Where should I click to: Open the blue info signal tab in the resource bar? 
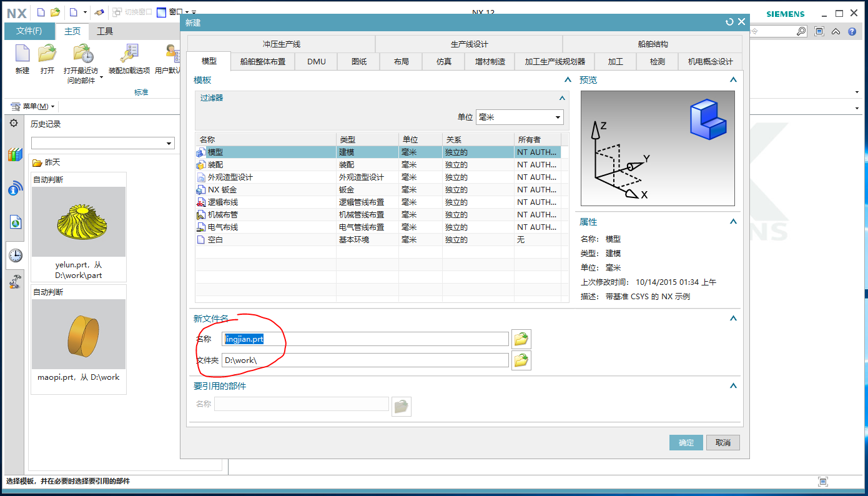click(15, 189)
